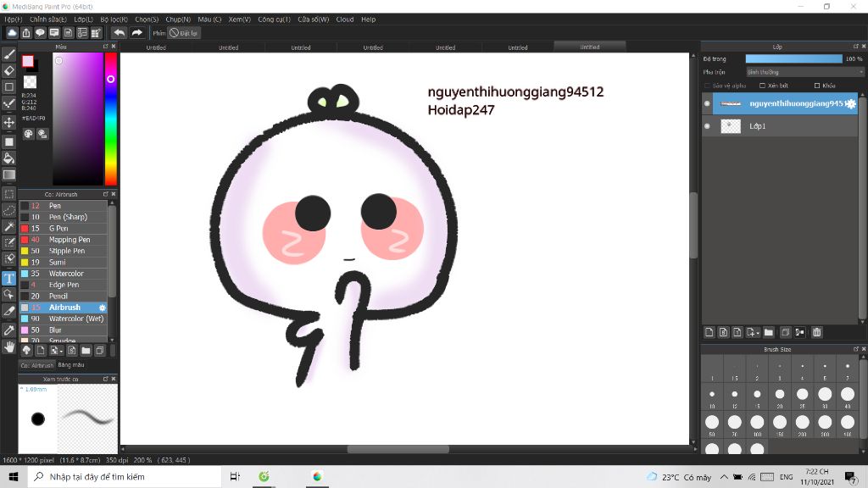Open the Tệp(F) menu
The height and width of the screenshot is (488, 868).
pyautogui.click(x=14, y=19)
